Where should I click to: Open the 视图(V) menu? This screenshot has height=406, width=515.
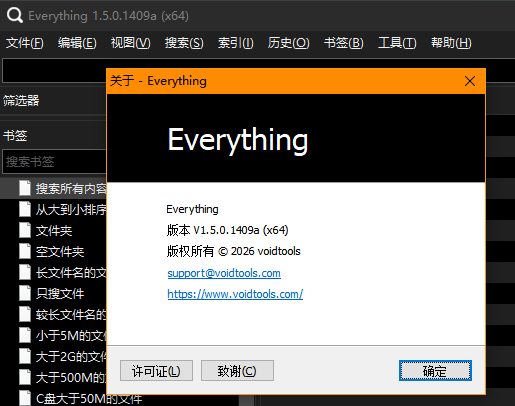coord(130,43)
